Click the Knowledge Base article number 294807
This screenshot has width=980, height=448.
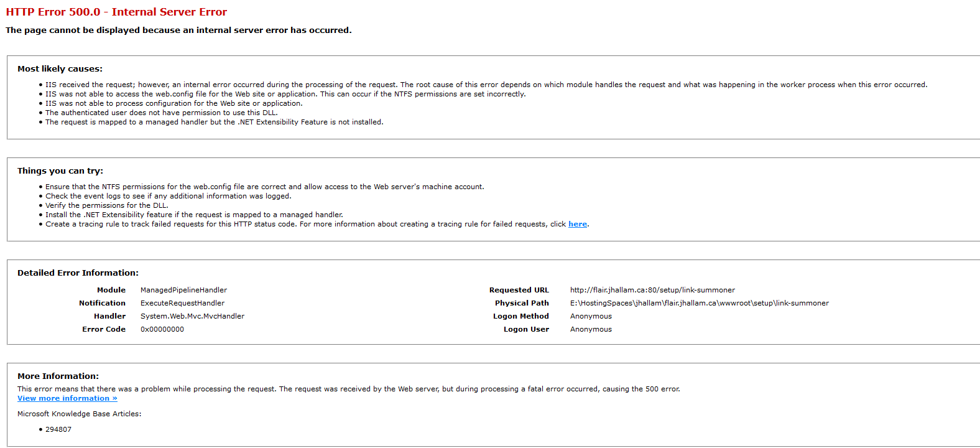(58, 429)
